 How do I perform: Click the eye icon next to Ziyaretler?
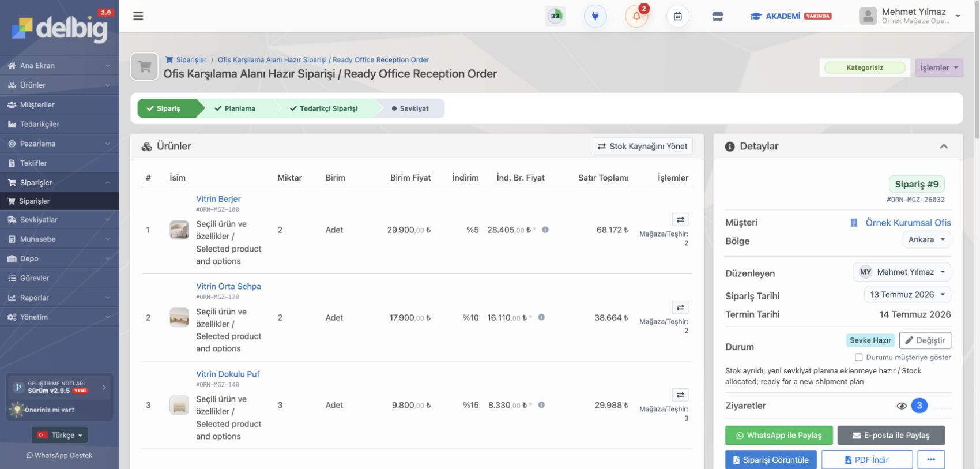coord(902,406)
